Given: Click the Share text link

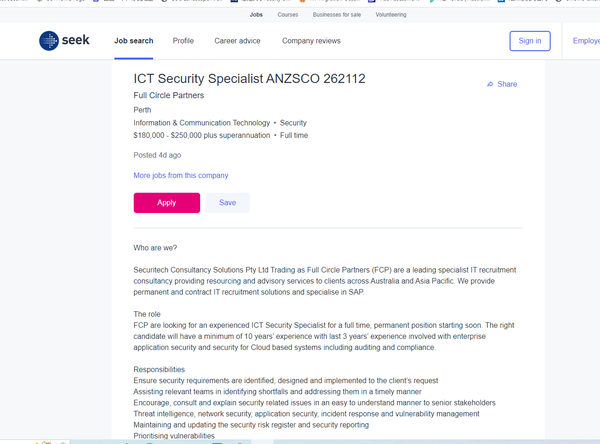Looking at the screenshot, I should 507,84.
